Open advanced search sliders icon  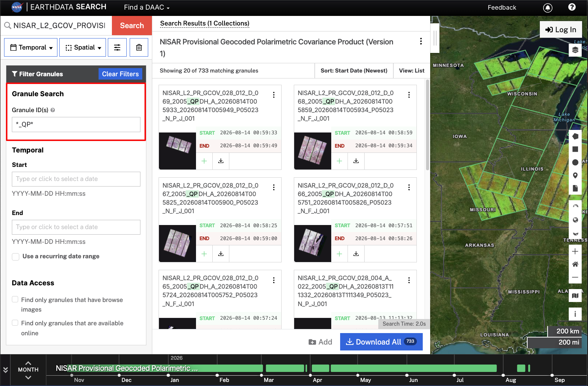117,47
